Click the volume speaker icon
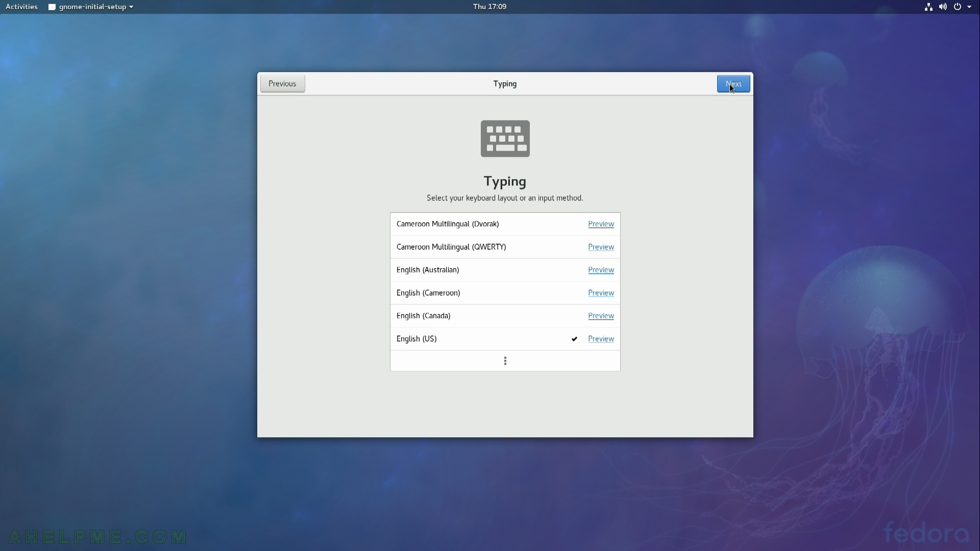This screenshot has width=980, height=551. coord(943,7)
